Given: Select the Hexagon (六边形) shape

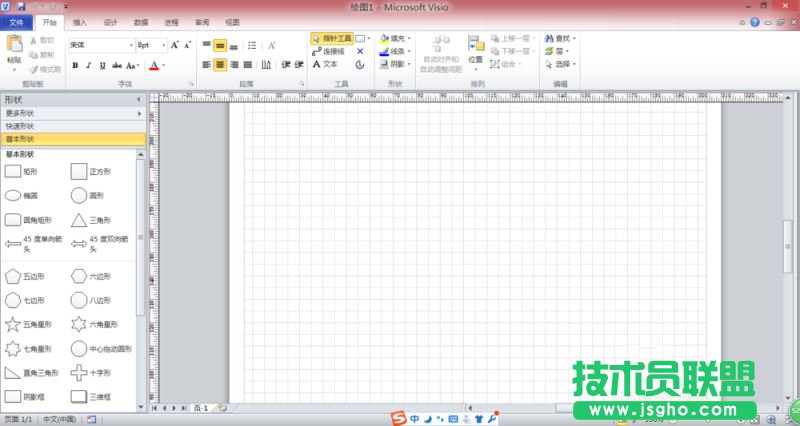Looking at the screenshot, I should click(x=91, y=277).
